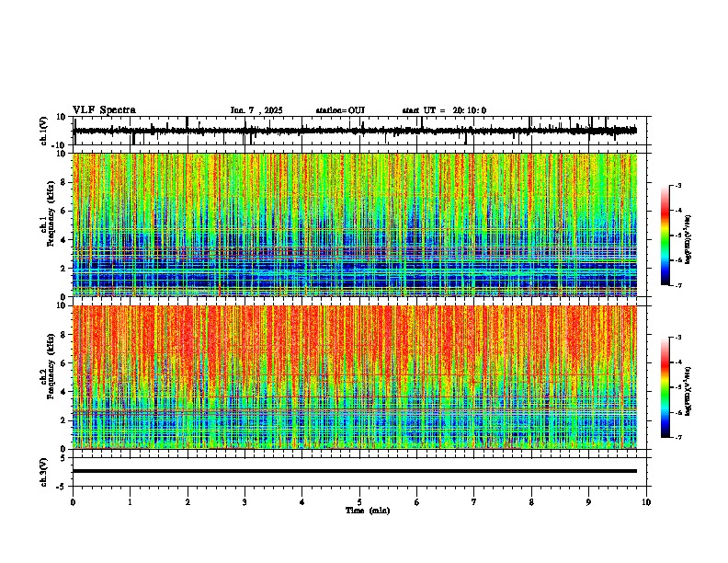Click the "station=OUJ" header text
Screen dimensions: 728x563
pyautogui.click(x=340, y=110)
